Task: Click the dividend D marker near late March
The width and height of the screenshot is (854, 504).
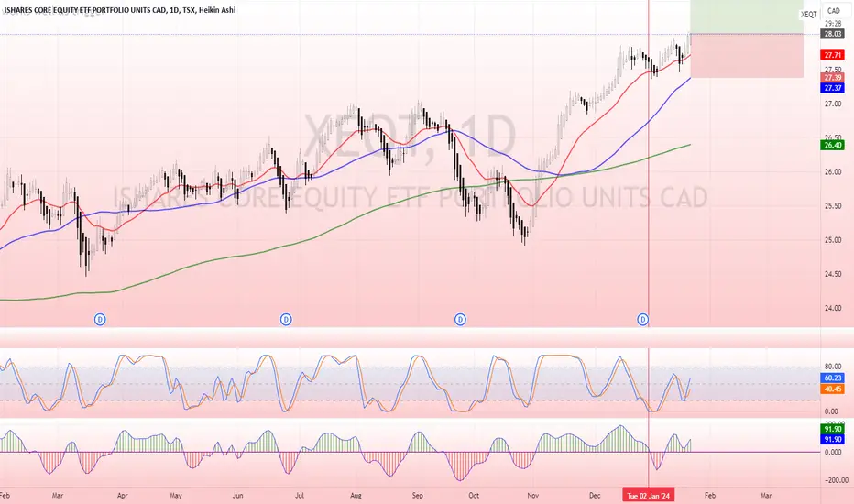Action: coord(100,319)
